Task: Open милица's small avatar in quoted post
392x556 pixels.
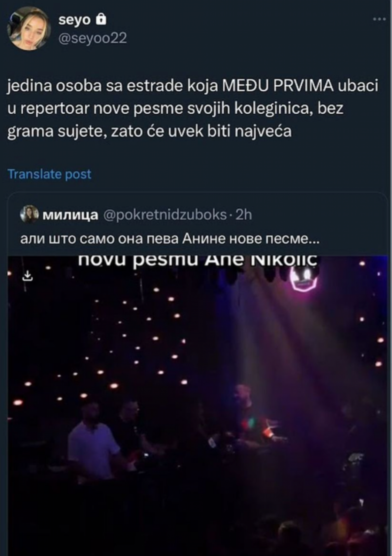Action: pos(30,214)
